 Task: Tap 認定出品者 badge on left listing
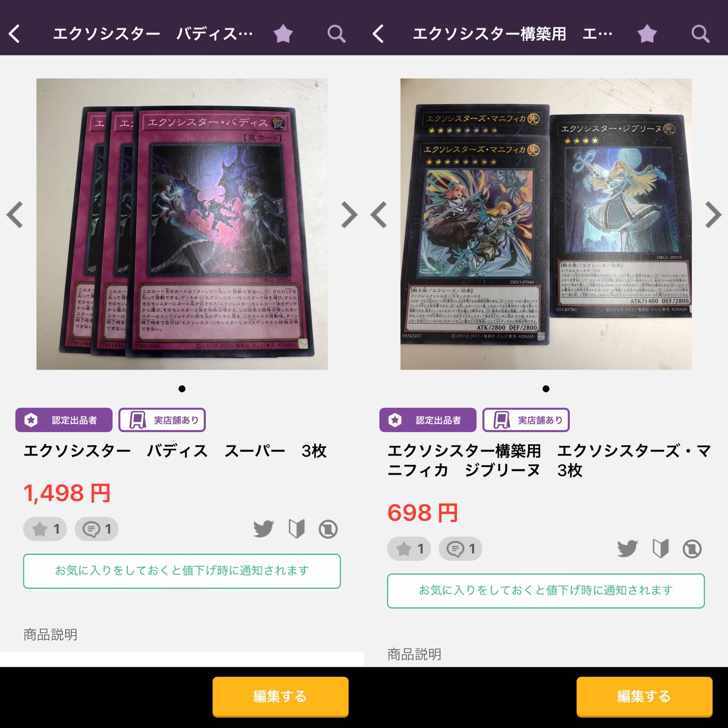point(64,420)
